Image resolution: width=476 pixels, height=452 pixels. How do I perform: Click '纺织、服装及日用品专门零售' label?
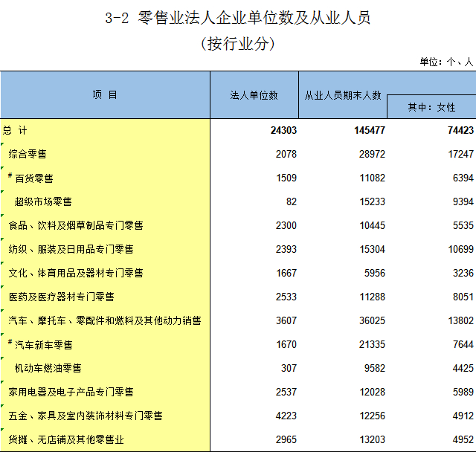pyautogui.click(x=71, y=249)
